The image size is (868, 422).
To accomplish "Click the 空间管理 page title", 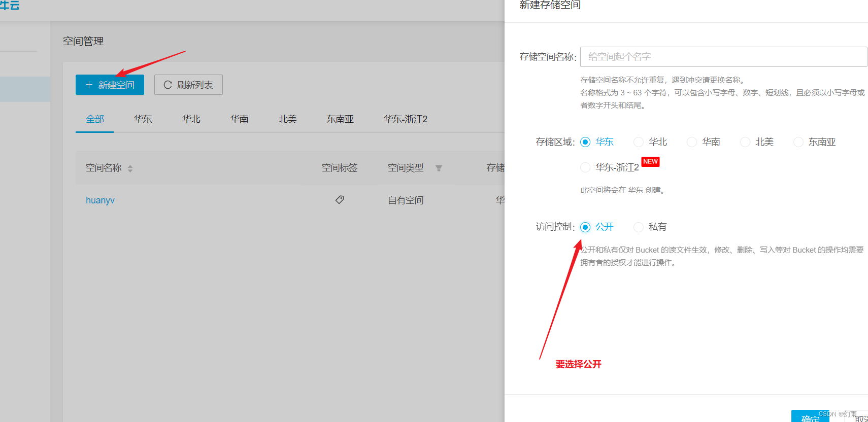I will pos(83,41).
